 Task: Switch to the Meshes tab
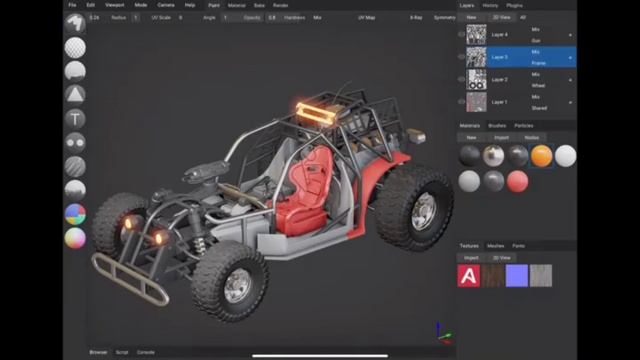pos(496,246)
